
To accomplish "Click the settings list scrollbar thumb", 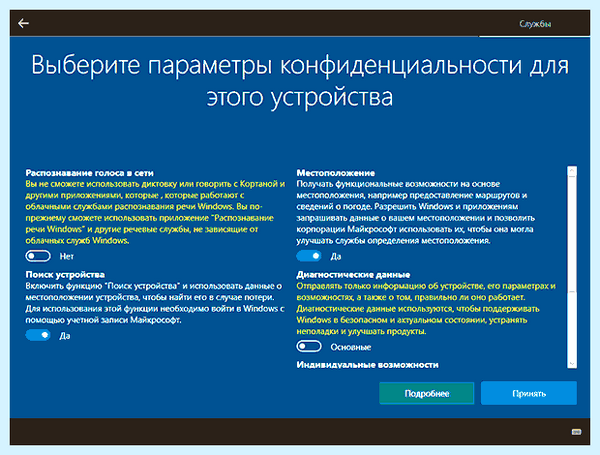I will pos(572,234).
